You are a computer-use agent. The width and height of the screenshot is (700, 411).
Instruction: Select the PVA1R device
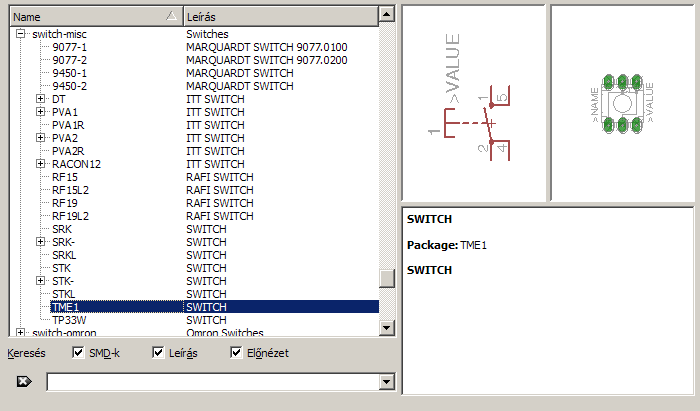click(x=68, y=125)
